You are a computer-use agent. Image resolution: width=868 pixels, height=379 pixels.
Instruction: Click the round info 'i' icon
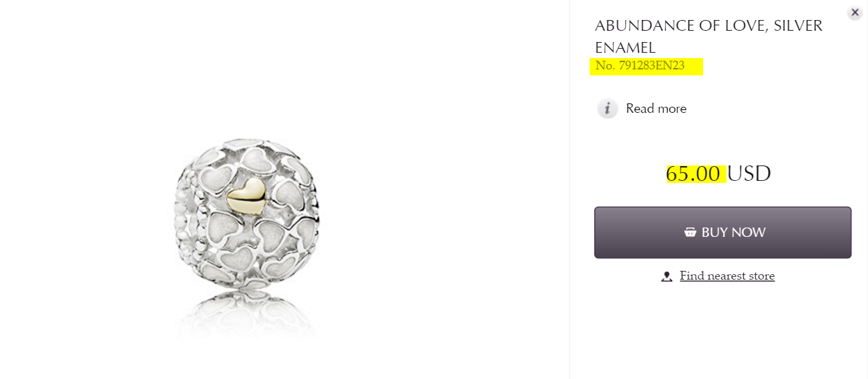(x=608, y=109)
